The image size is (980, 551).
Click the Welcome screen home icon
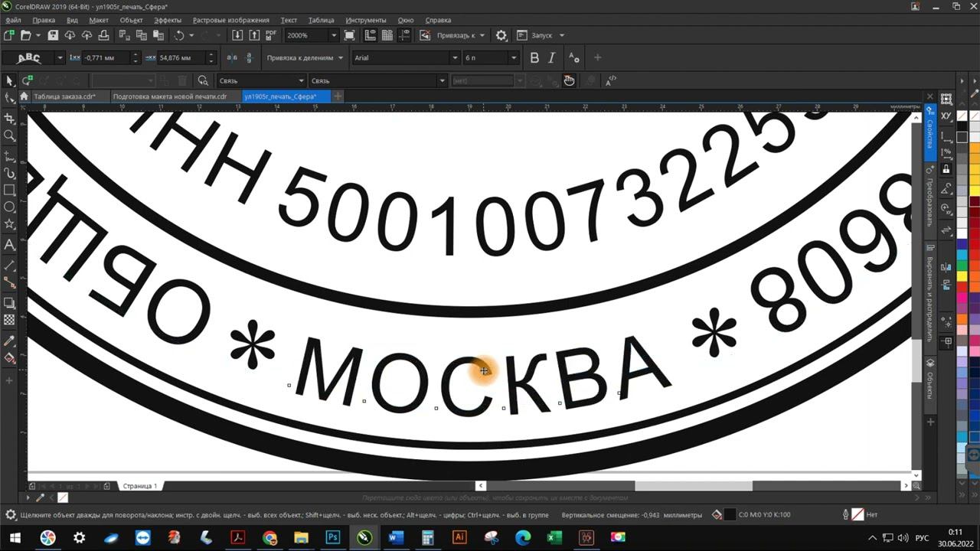tap(24, 96)
